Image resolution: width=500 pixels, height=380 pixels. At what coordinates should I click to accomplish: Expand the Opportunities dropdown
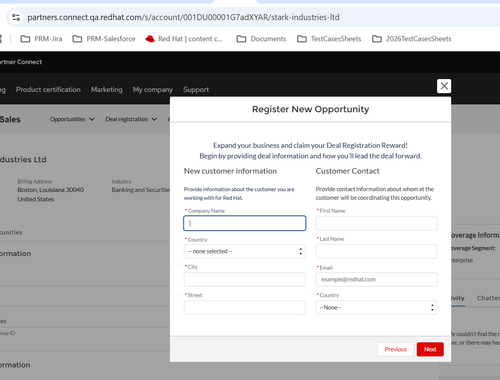tap(72, 119)
